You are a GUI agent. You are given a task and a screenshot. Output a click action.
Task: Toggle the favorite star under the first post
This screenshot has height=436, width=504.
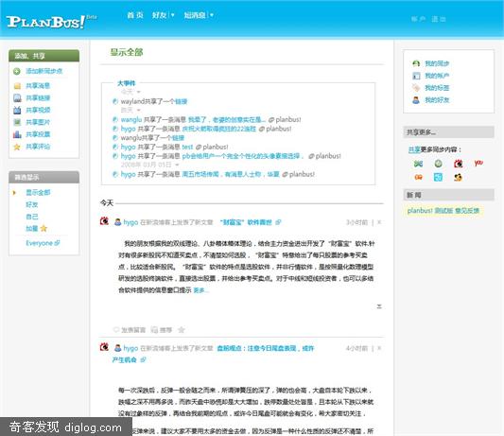(x=182, y=329)
